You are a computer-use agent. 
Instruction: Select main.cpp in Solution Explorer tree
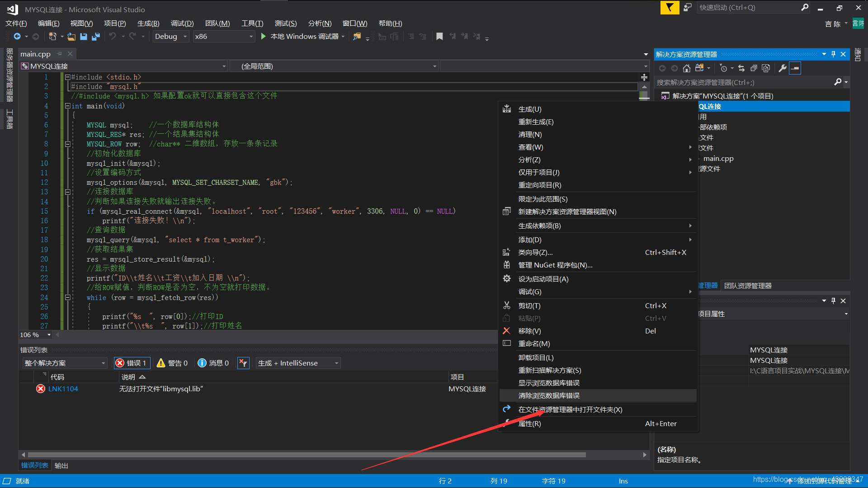[718, 159]
